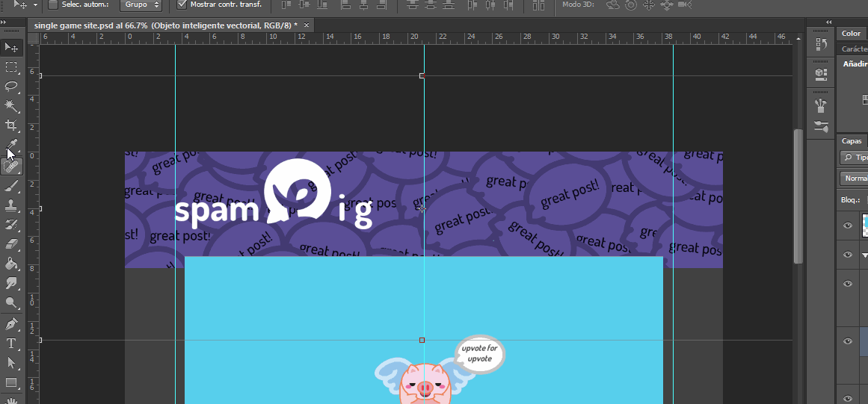Expand toolbox with double arrow

pos(3,22)
